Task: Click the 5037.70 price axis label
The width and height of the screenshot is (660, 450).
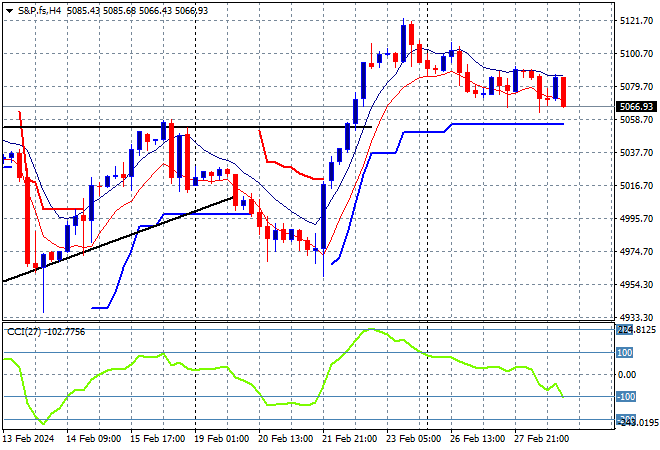Action: pyautogui.click(x=636, y=152)
